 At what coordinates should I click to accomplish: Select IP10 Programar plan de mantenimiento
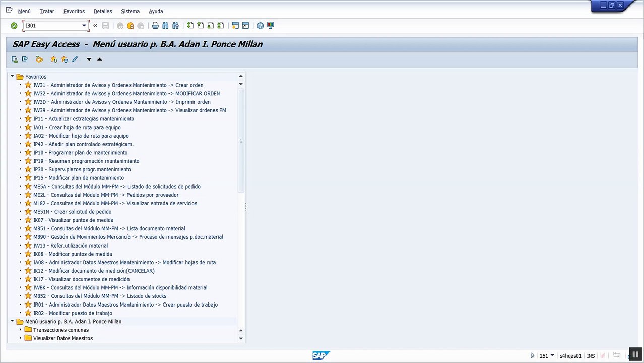81,153
